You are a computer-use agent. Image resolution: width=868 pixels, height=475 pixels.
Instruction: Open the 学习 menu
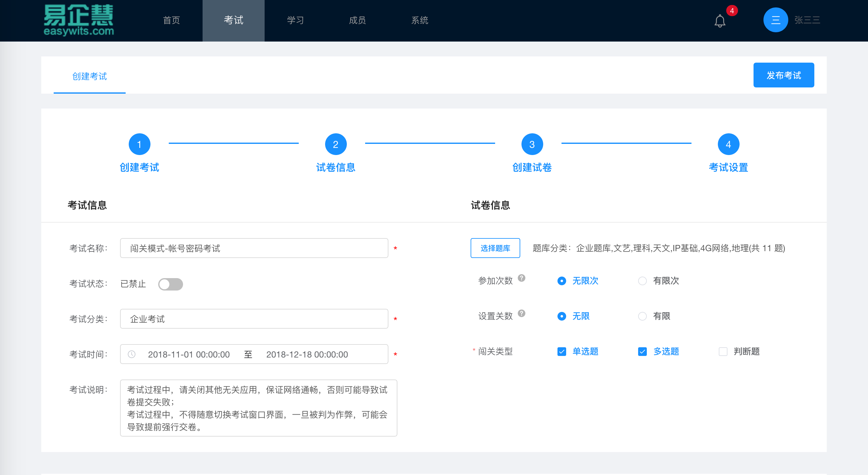tap(296, 20)
